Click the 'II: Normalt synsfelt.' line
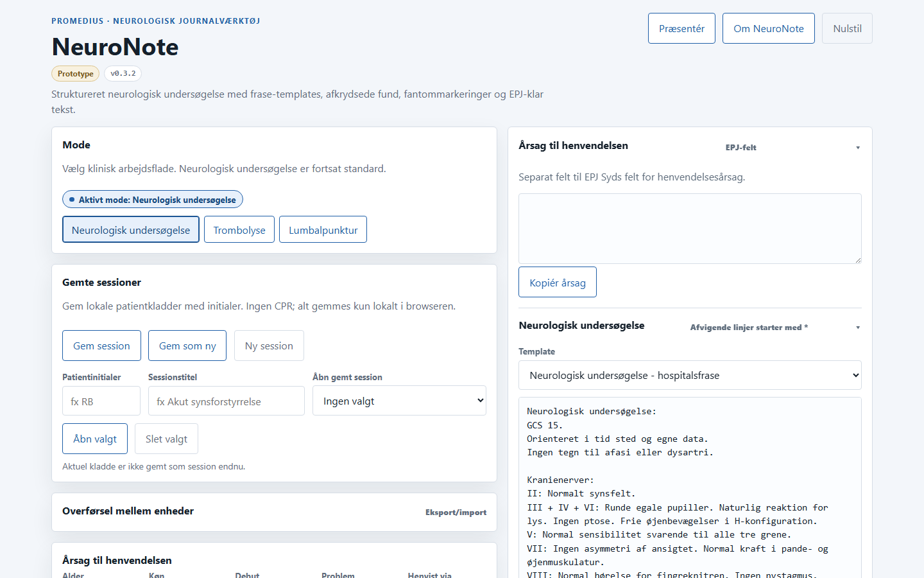 coord(581,494)
